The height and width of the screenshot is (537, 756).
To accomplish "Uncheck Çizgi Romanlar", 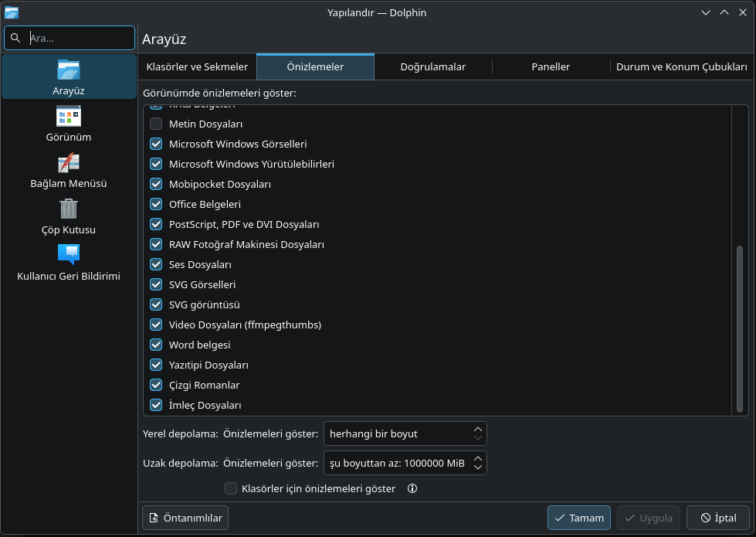I will point(156,385).
